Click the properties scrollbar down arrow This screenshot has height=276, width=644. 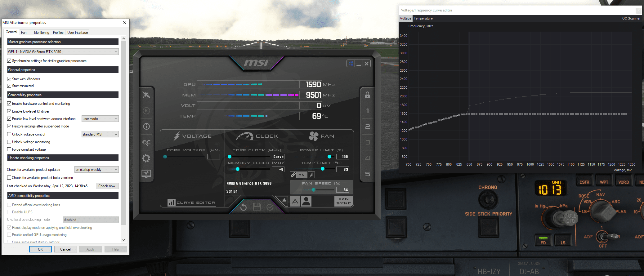point(123,240)
